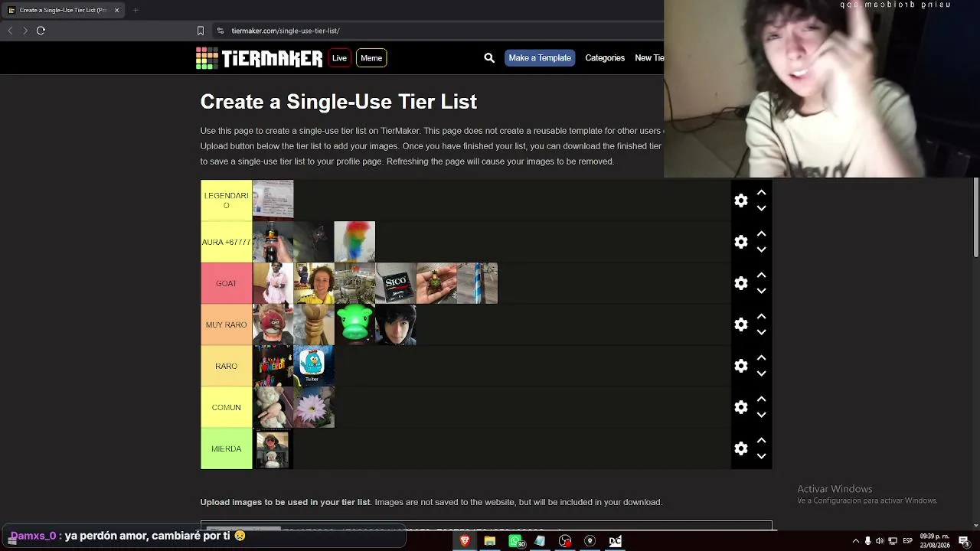
Task: Select the document image in LEGENDARIO tier
Action: coord(273,201)
